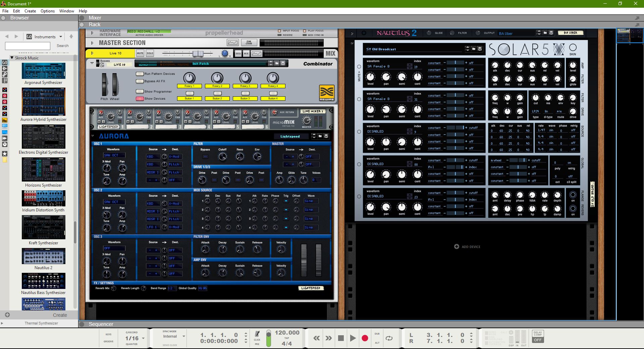Screen dimensions: 644x349
Task: Toggle Aurora filter Bypass button
Action: point(205,156)
